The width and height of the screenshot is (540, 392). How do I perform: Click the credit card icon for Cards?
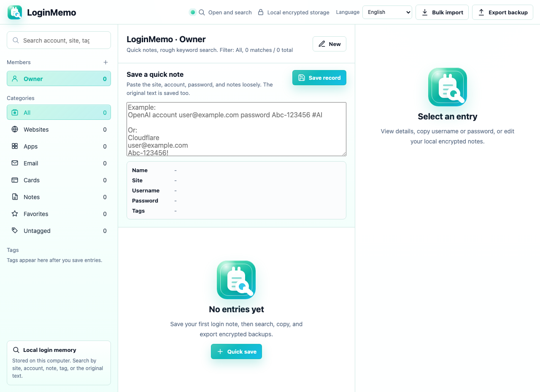click(15, 180)
